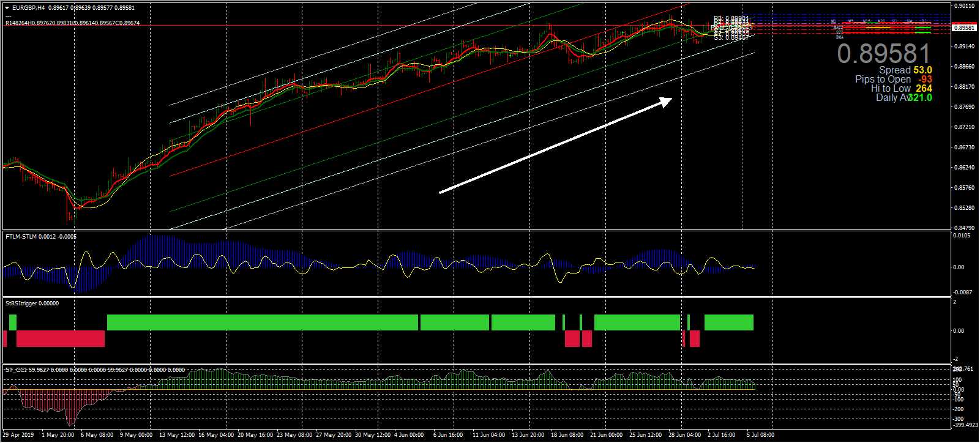Click the 20 May 16:00 time label

click(255, 435)
